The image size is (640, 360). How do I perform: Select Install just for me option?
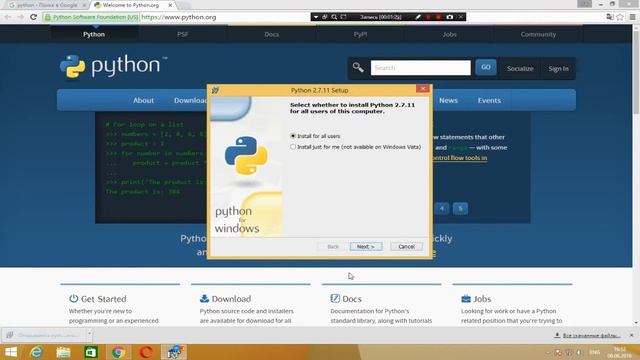click(356, 147)
